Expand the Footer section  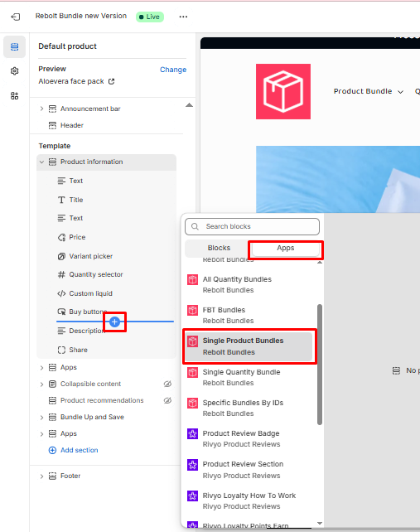click(x=41, y=476)
